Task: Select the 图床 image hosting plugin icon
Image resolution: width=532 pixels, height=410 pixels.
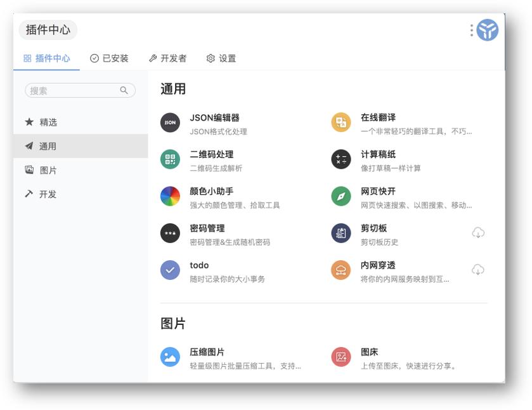Action: [x=340, y=356]
